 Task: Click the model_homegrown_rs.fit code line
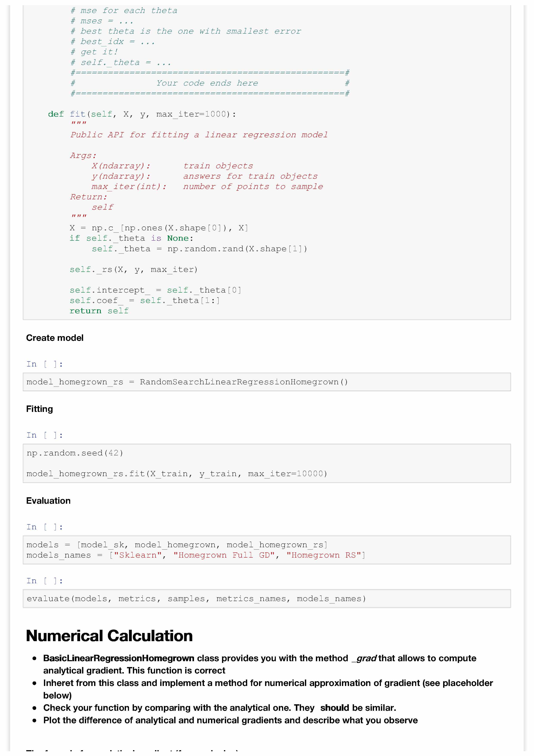point(177,474)
